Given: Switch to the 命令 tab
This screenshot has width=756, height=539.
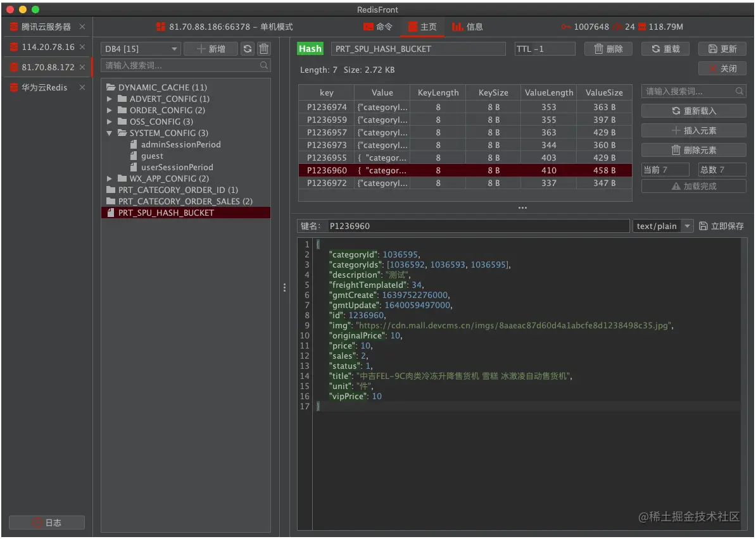Looking at the screenshot, I should 378,27.
